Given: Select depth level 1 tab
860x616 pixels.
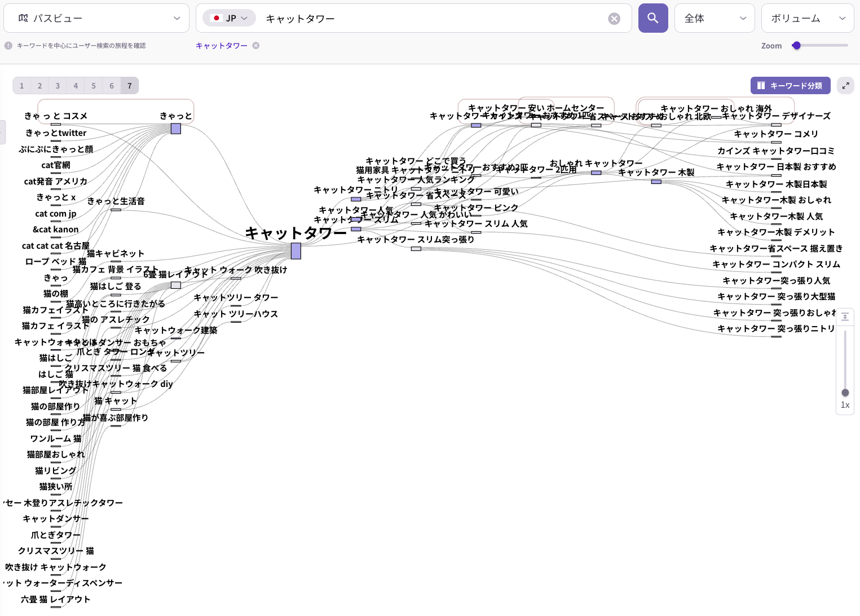Looking at the screenshot, I should click(22, 86).
